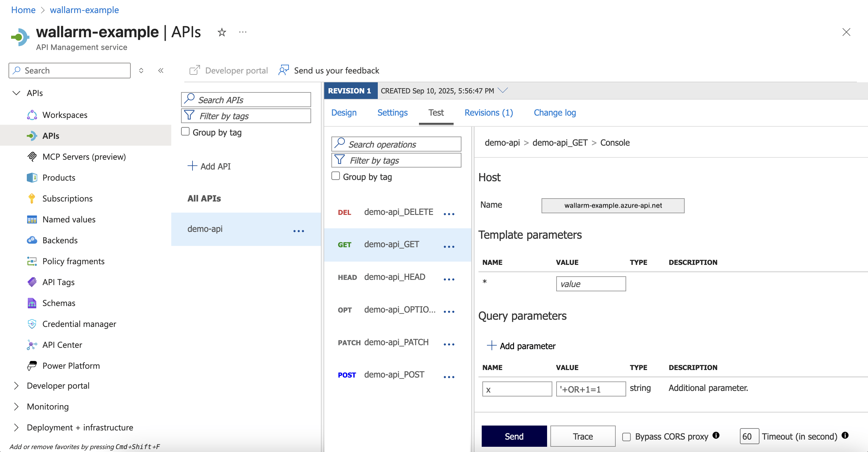Open Workspaces from the sidebar
Screen dimensions: 868x452
click(65, 115)
